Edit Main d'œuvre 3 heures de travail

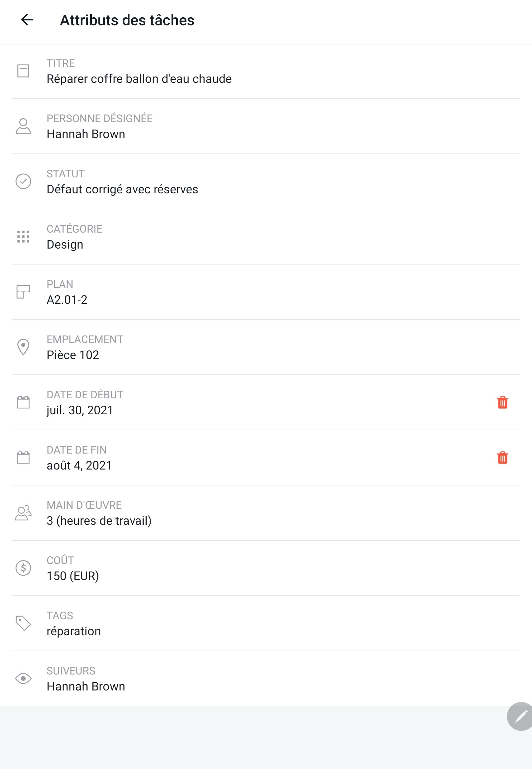[x=266, y=513]
